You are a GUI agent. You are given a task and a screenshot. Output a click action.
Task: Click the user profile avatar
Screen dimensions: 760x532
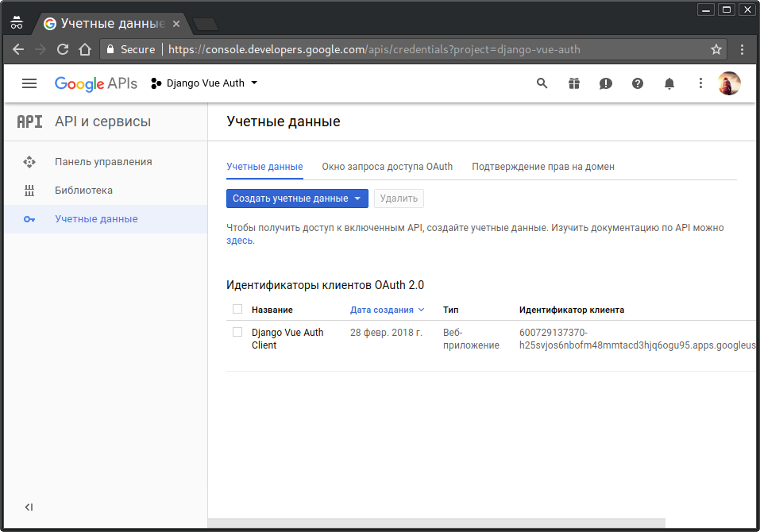click(x=729, y=83)
